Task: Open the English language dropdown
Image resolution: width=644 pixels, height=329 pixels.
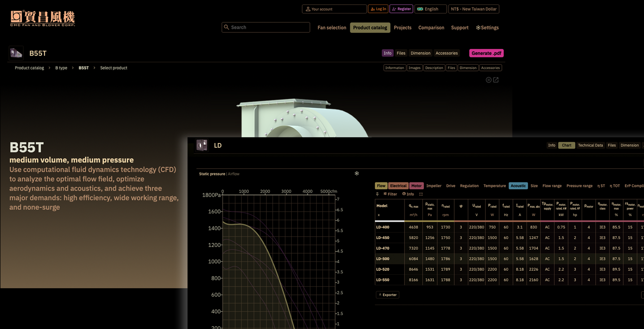Action: 431,9
